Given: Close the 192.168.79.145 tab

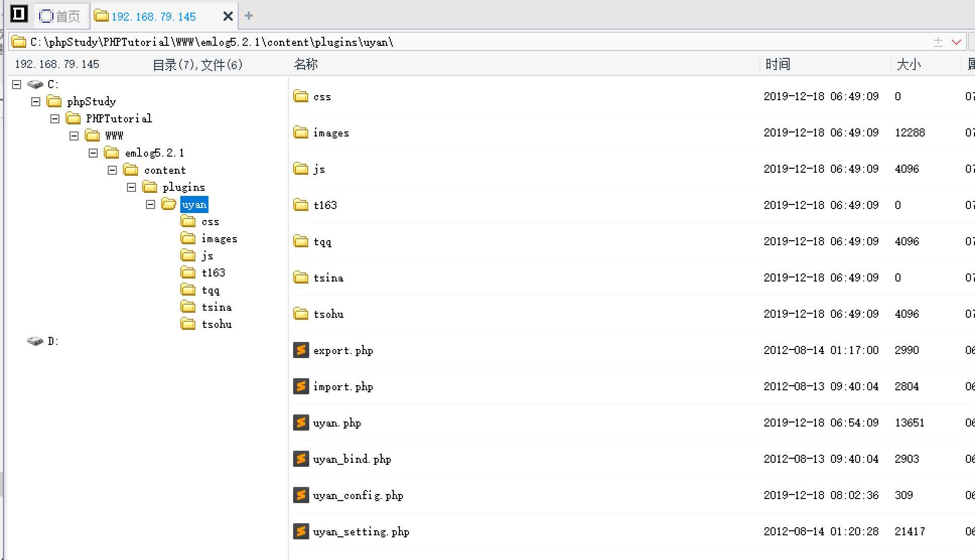Looking at the screenshot, I should (228, 16).
